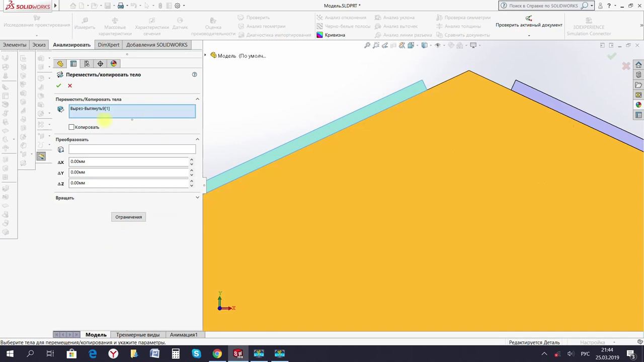This screenshot has width=644, height=362.
Task: Enable the Копировать checkbox
Action: coord(71,127)
